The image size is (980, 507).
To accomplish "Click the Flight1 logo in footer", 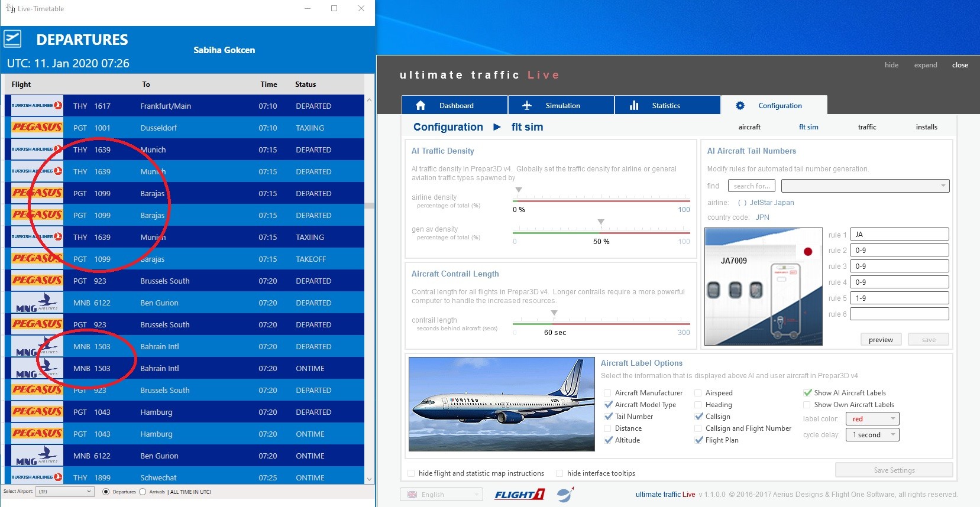I will 520,495.
